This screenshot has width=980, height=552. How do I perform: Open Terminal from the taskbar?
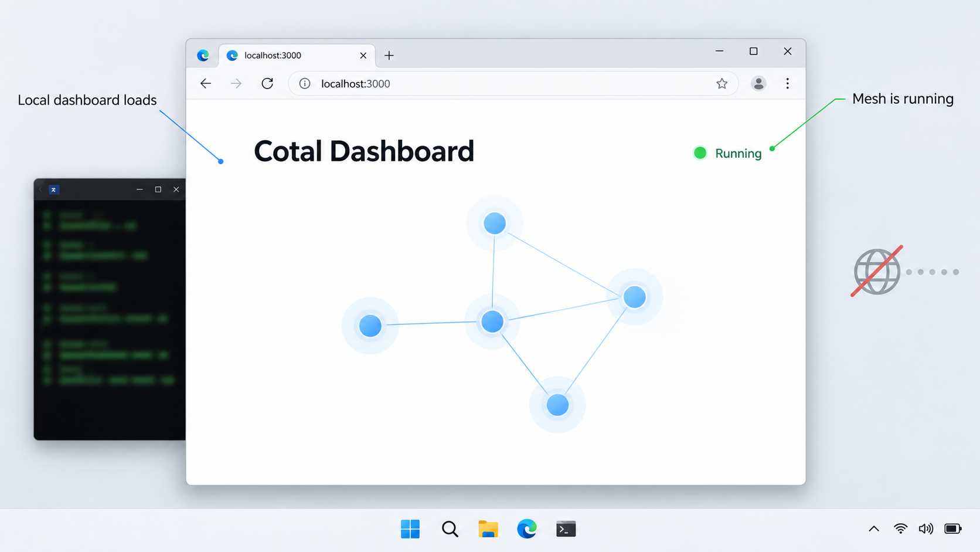tap(566, 529)
